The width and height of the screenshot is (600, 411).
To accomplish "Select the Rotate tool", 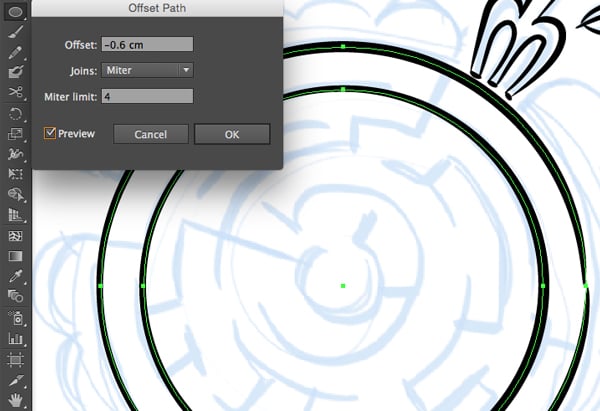I will (x=15, y=114).
